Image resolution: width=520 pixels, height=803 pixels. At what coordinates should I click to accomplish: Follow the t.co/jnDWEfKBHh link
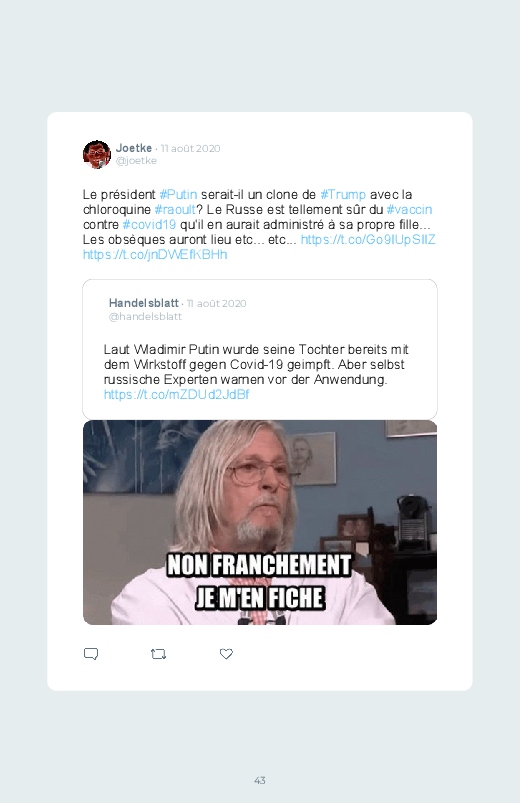155,254
